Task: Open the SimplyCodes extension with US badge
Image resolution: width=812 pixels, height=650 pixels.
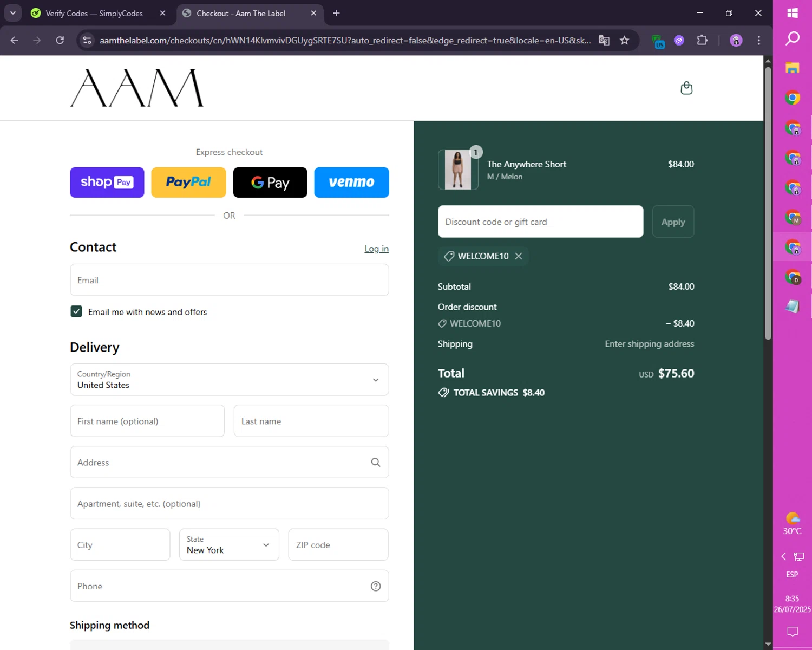Action: (x=658, y=41)
